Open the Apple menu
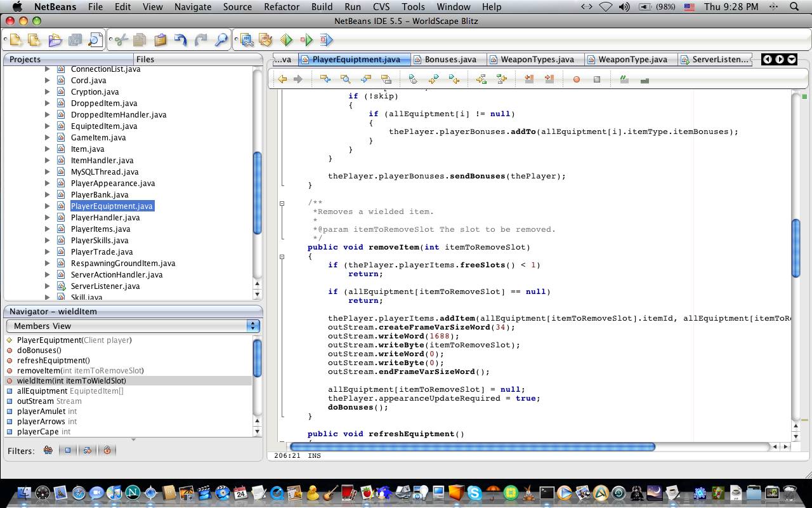The height and width of the screenshot is (508, 812). click(18, 6)
